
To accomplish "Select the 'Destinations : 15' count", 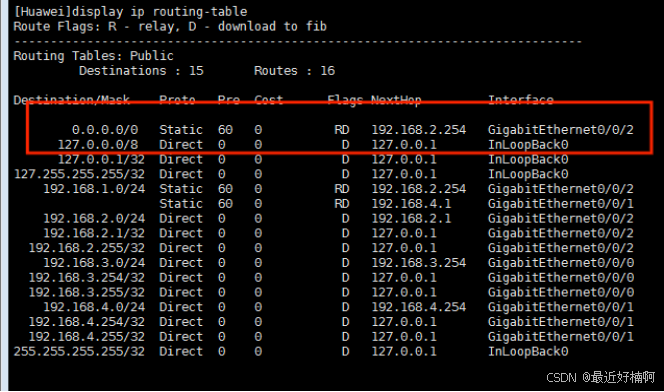I will tap(141, 71).
